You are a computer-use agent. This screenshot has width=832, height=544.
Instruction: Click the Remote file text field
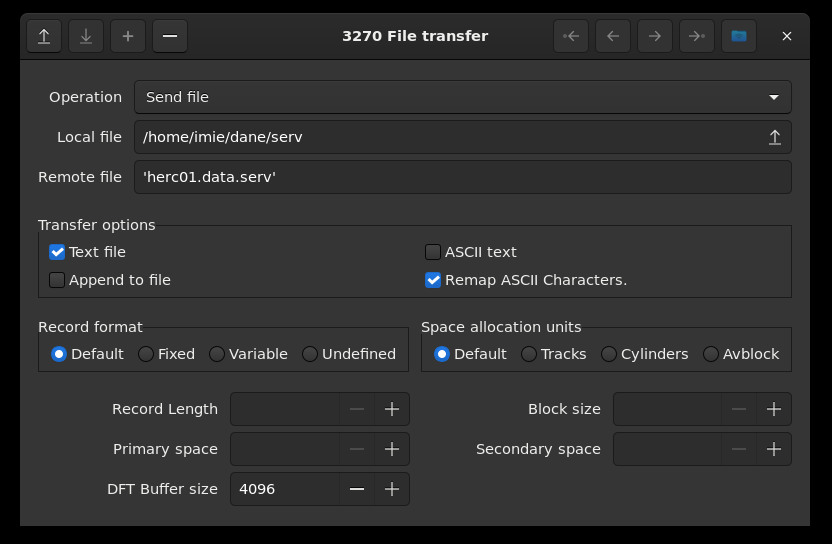(x=462, y=177)
